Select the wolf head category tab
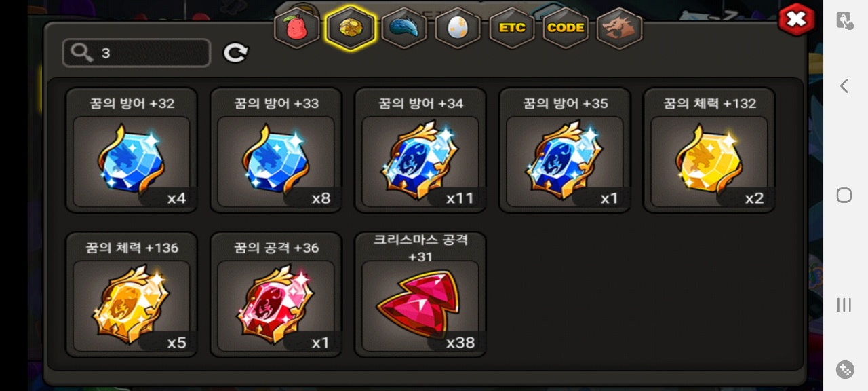 [x=620, y=28]
